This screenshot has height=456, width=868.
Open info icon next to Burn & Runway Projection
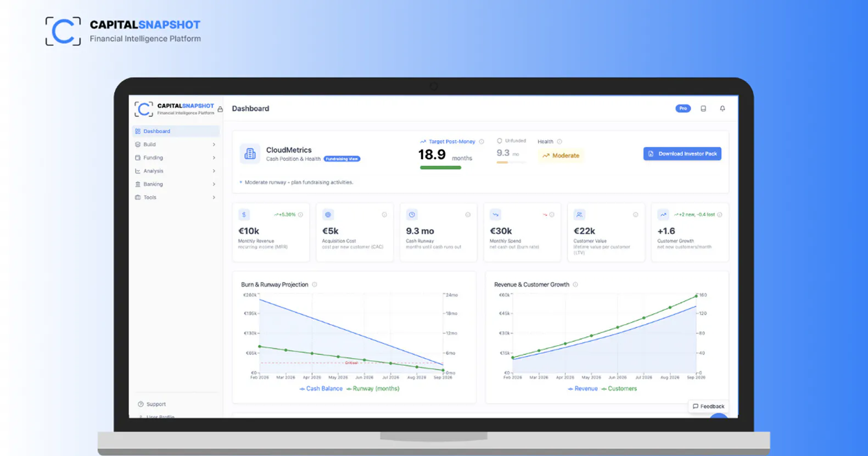(x=315, y=285)
